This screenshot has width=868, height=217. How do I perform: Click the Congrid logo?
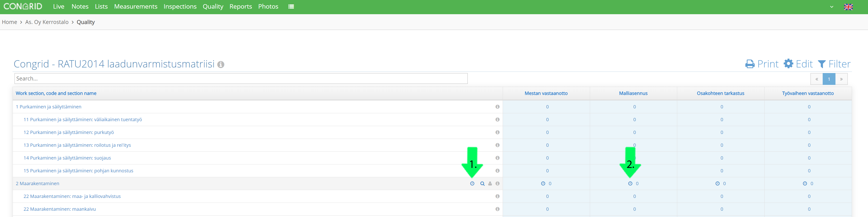coord(23,7)
